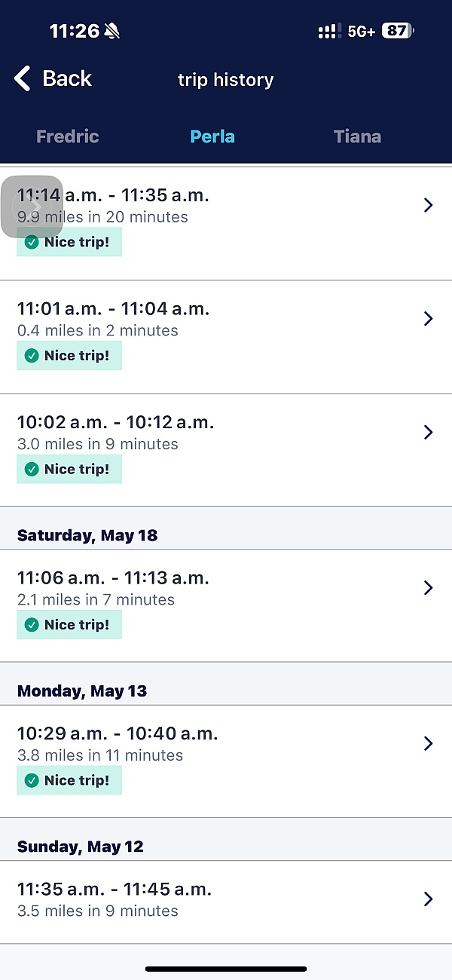Open the 11:35 a.m. Sunday trip chevron

[x=428, y=899]
